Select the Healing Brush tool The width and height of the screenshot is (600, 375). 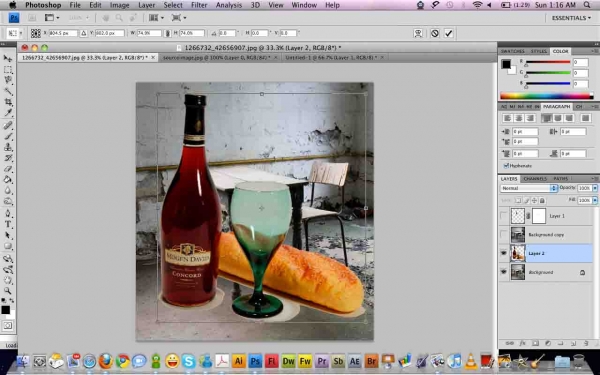click(8, 126)
